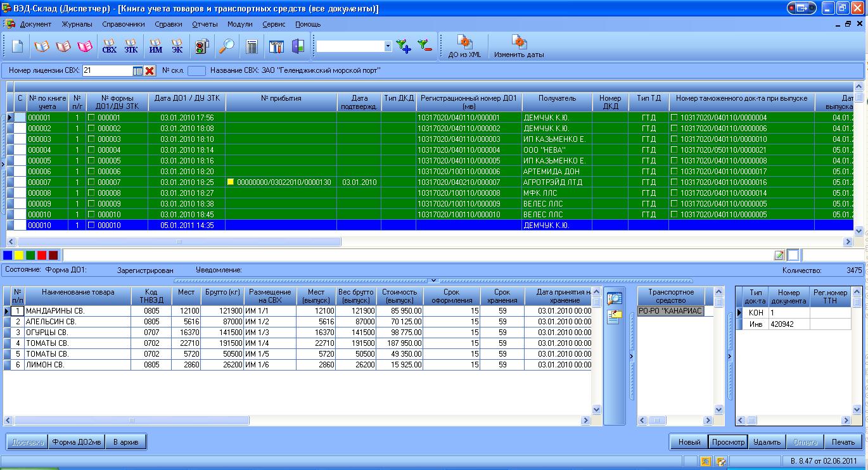Toggle the white square box beside note field
868x470 pixels.
(x=793, y=255)
